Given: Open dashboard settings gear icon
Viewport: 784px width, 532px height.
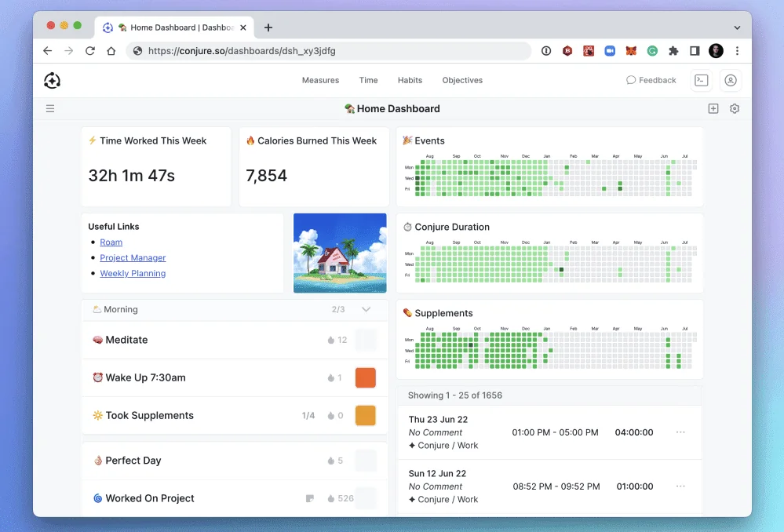Looking at the screenshot, I should coord(735,109).
